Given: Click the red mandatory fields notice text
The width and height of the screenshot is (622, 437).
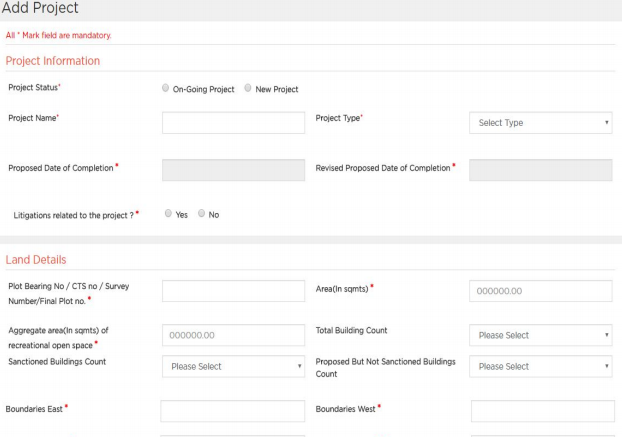Looking at the screenshot, I should coord(58,35).
